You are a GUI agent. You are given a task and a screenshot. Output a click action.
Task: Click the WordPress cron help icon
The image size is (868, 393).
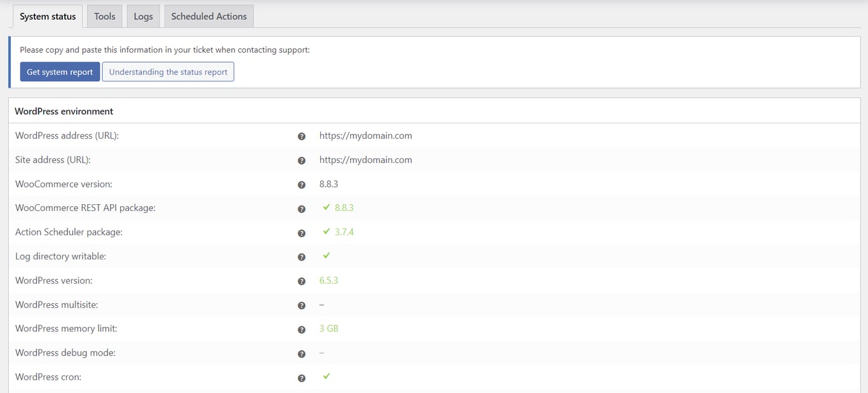point(301,377)
